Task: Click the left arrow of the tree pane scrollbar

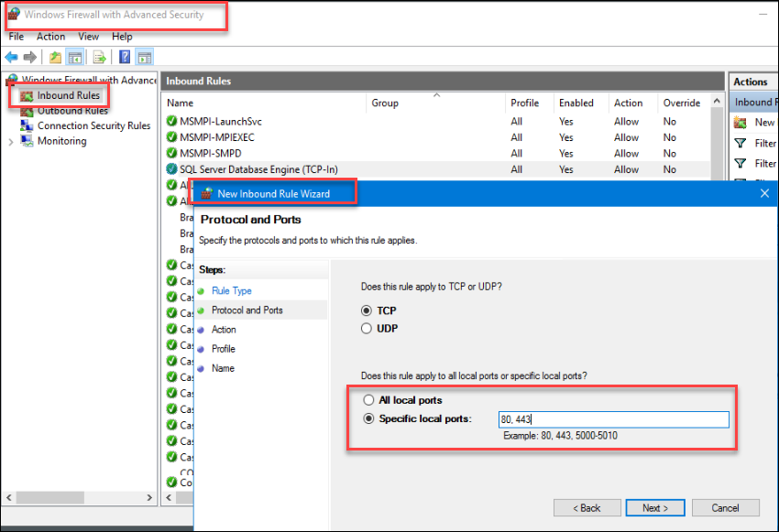Action: coord(8,497)
